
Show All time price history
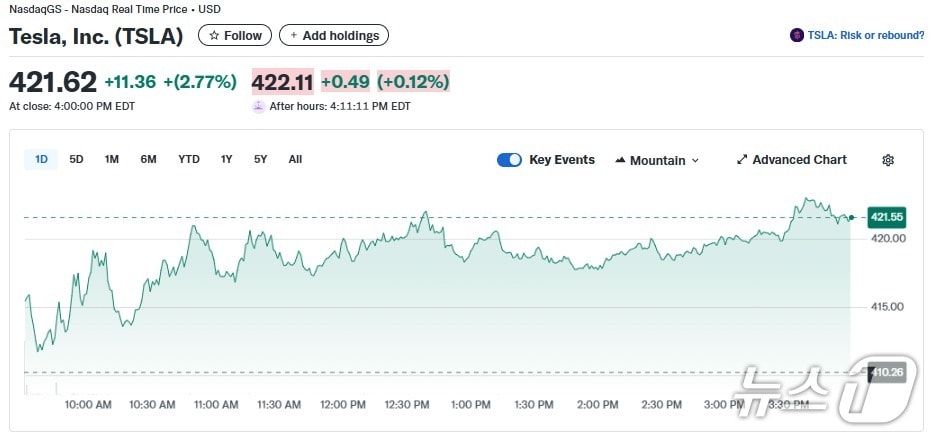point(295,159)
